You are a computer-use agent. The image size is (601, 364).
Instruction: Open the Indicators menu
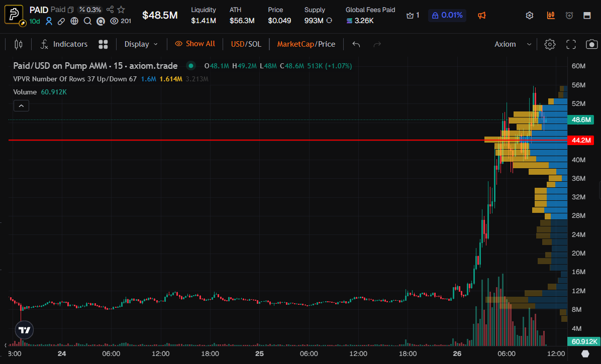pyautogui.click(x=64, y=44)
